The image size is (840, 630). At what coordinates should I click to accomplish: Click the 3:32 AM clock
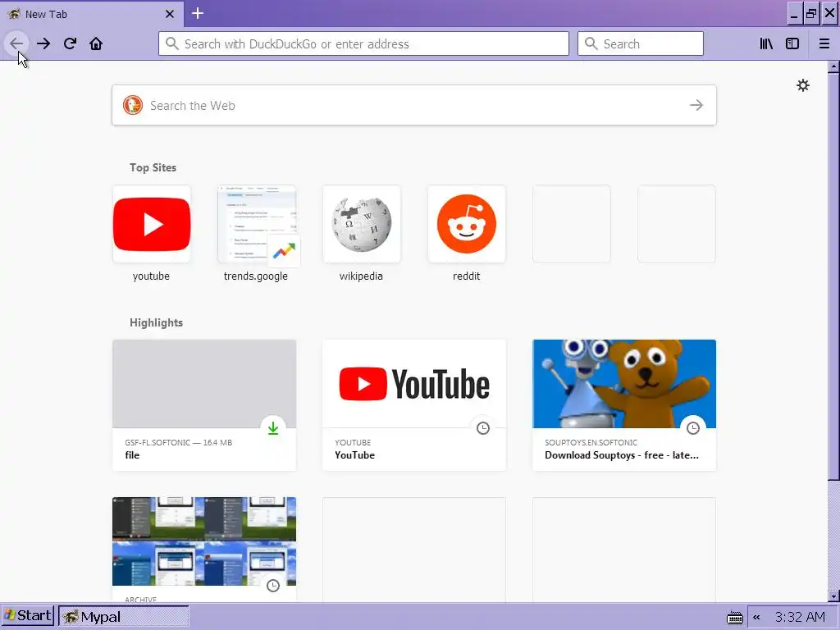coord(800,617)
